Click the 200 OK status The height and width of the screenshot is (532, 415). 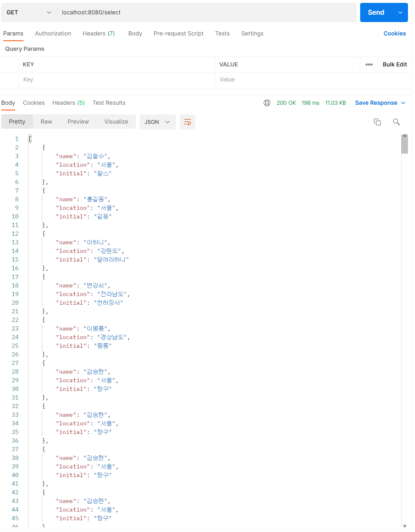pos(286,103)
